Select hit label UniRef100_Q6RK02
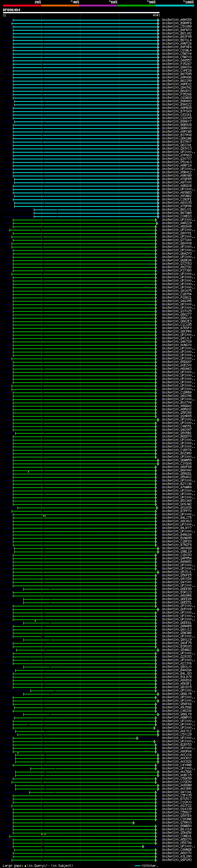This screenshot has height=868, width=197. coord(177,128)
